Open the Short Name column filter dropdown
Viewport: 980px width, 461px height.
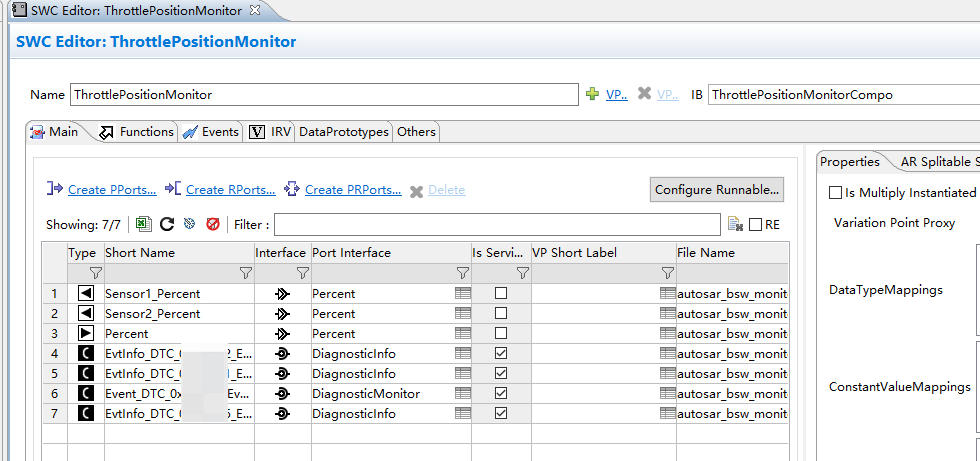(x=246, y=273)
